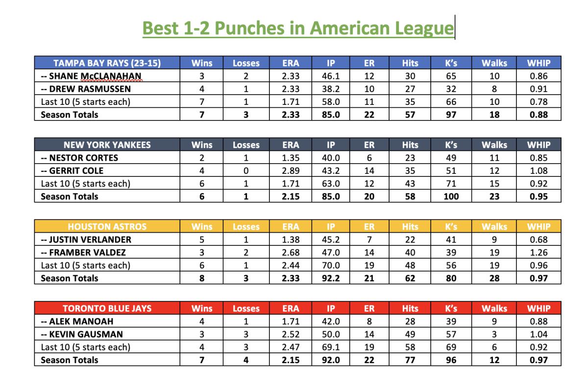Screen dimensions: 588x390
Task: Click the K's header in Astros table
Action: pos(451,226)
